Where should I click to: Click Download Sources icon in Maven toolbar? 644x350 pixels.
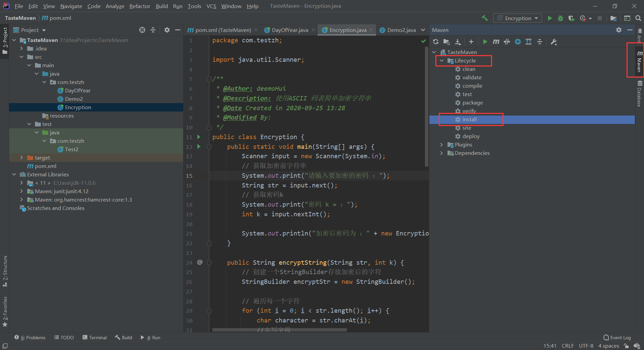458,42
